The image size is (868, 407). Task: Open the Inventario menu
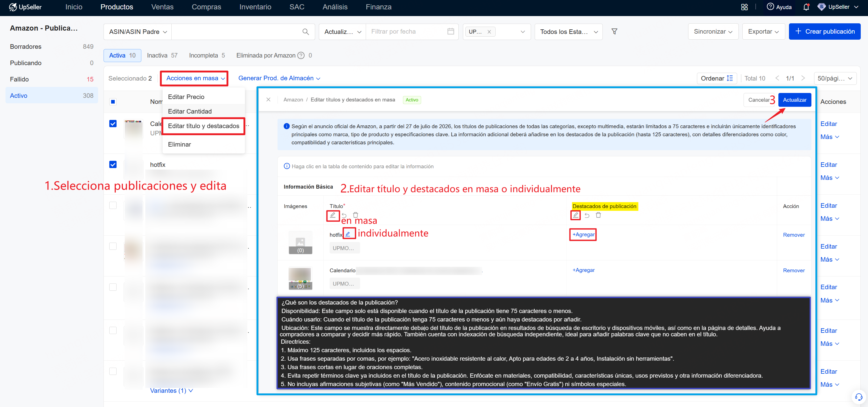pyautogui.click(x=255, y=7)
